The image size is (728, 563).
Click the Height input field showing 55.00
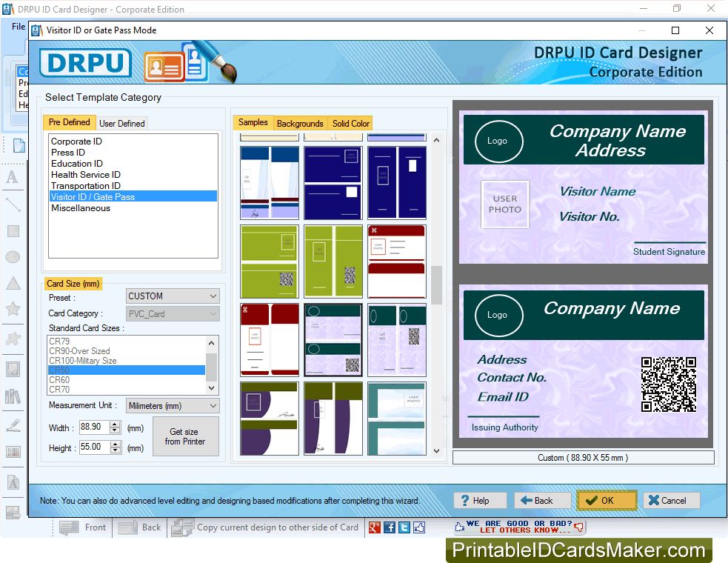[x=95, y=447]
